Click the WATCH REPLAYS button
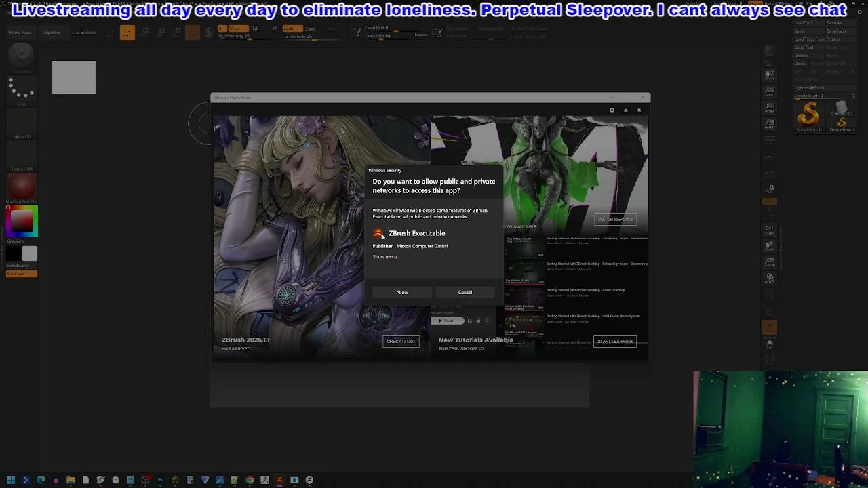 [x=614, y=219]
